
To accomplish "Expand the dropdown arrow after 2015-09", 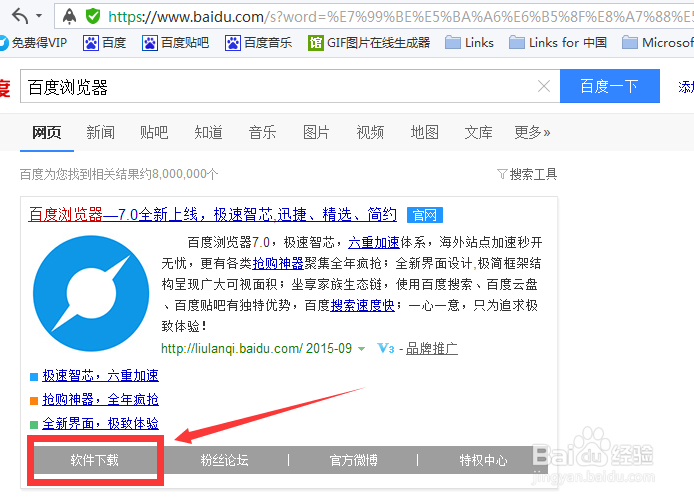I will (x=362, y=349).
